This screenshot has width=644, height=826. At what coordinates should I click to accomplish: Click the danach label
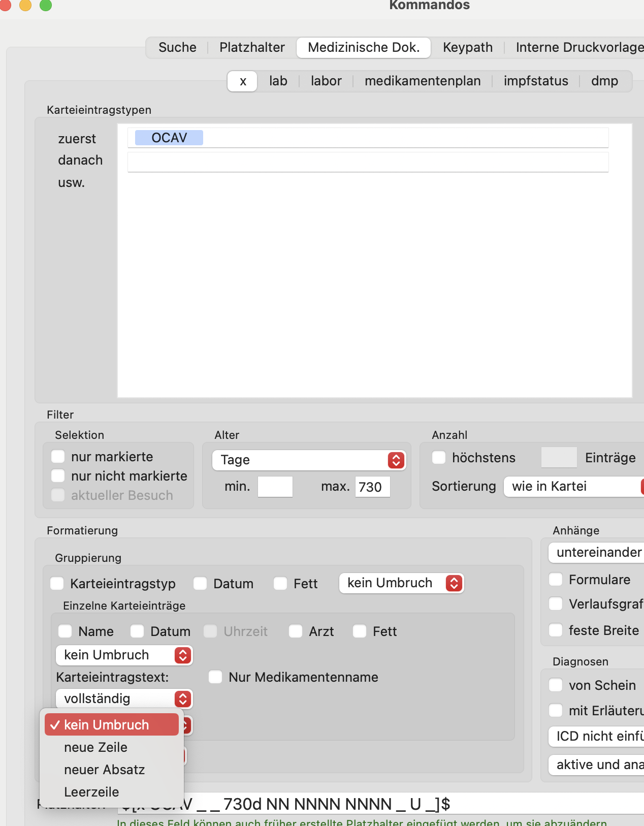pyautogui.click(x=80, y=160)
